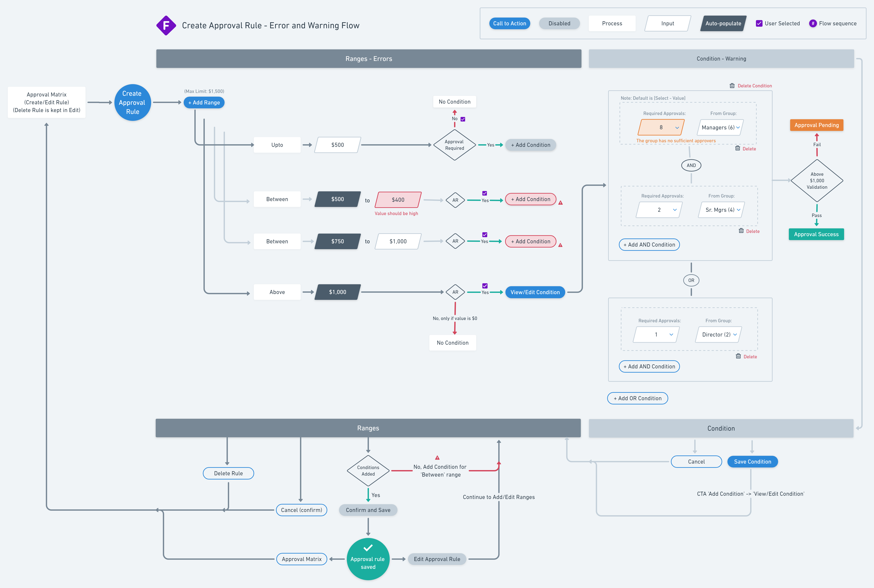Open the Managers (6) group dropdown

click(721, 128)
